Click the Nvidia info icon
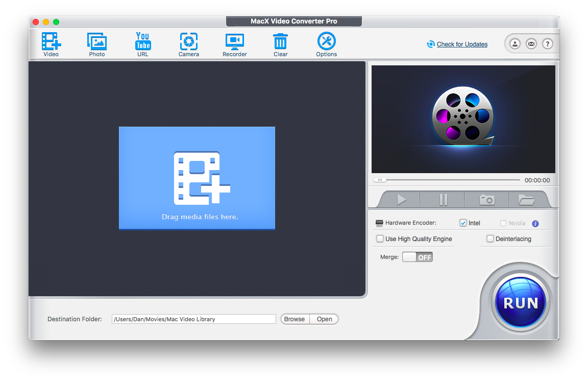Image resolution: width=588 pixels, height=381 pixels. click(x=535, y=223)
